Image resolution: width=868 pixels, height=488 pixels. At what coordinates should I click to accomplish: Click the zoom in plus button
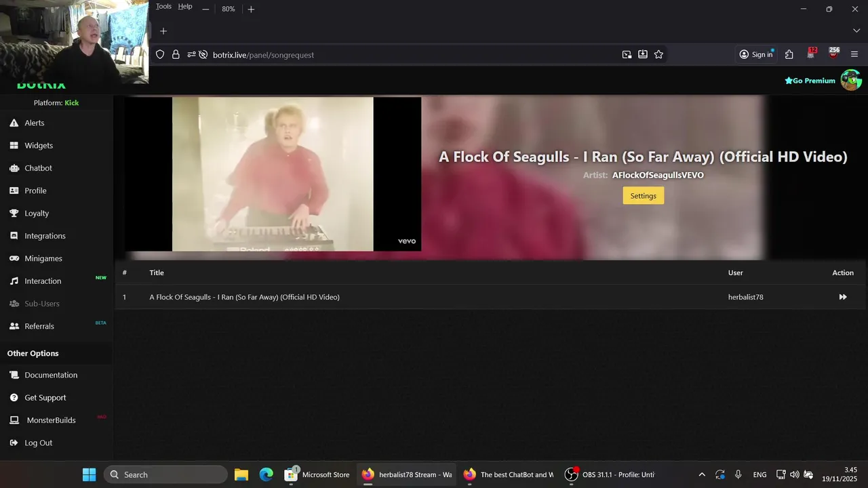(x=251, y=9)
